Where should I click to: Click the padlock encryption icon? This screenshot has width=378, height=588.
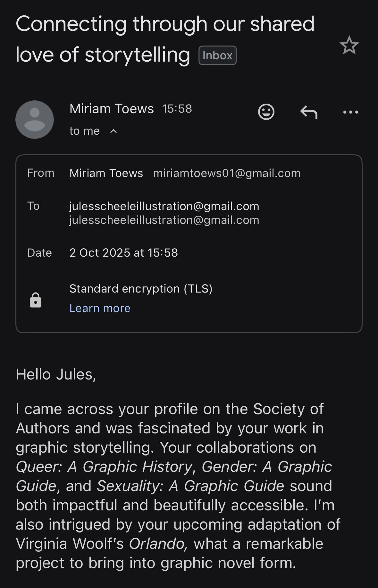click(x=36, y=300)
